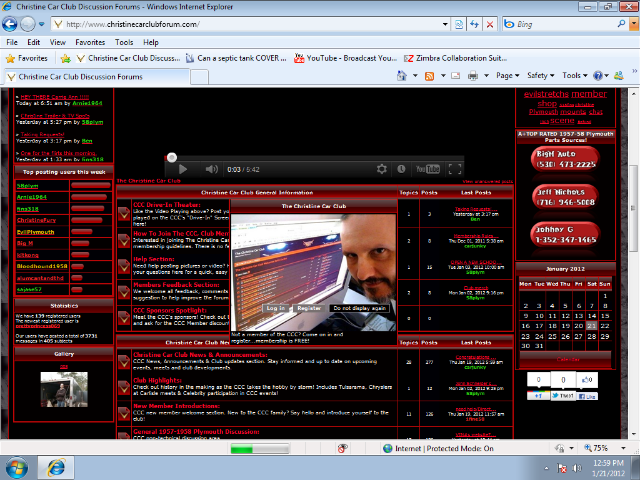Click the Home icon in command bar
Image resolution: width=640 pixels, height=480 pixels.
pyautogui.click(x=402, y=76)
